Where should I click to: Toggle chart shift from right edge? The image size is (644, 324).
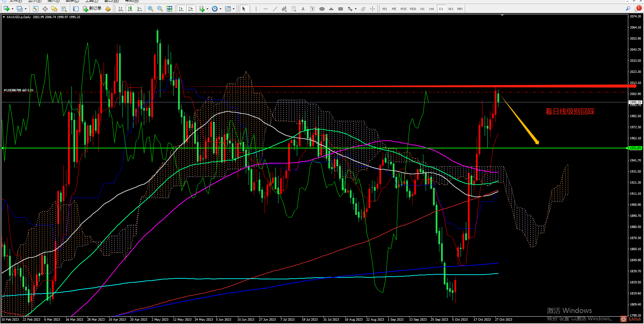191,9
